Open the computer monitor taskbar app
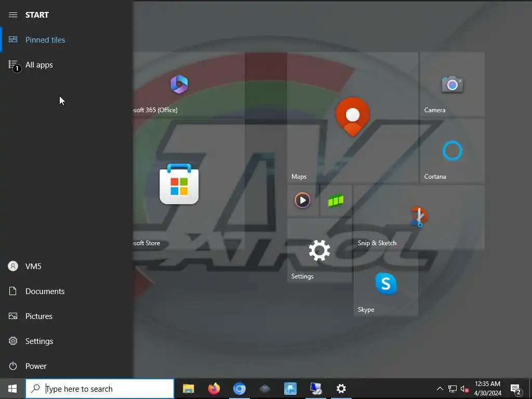532x399 pixels. [x=315, y=389]
